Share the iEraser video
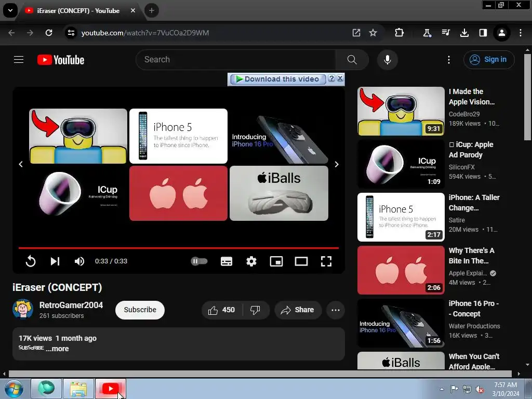Screen dimensions: 532x399 click(298, 310)
